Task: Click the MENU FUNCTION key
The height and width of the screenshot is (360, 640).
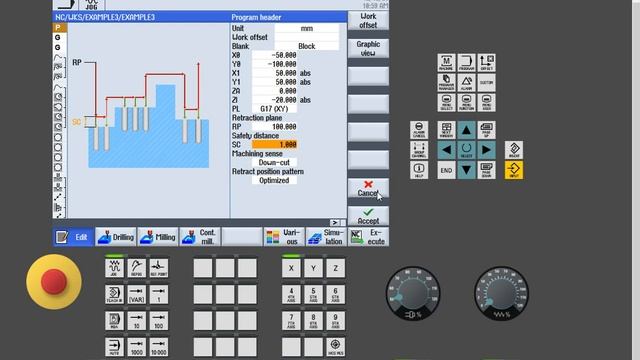Action: pyautogui.click(x=467, y=102)
